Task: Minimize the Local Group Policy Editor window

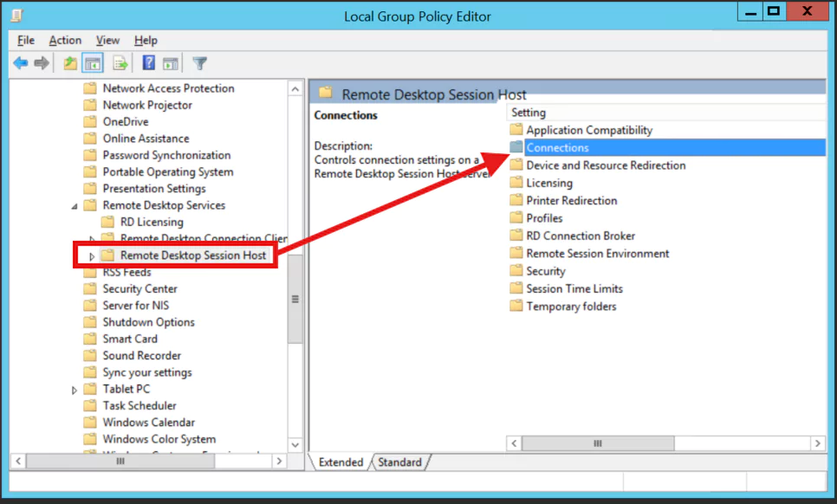Action: (x=750, y=11)
